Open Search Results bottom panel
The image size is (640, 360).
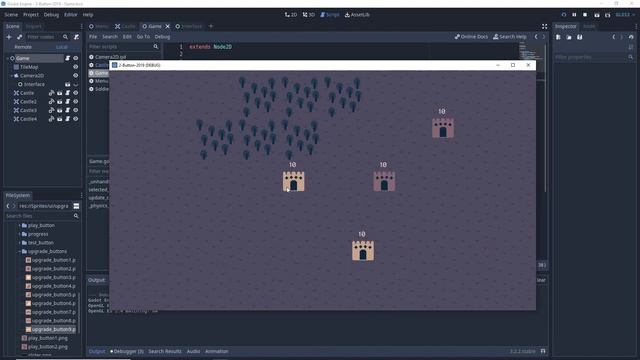tap(165, 351)
